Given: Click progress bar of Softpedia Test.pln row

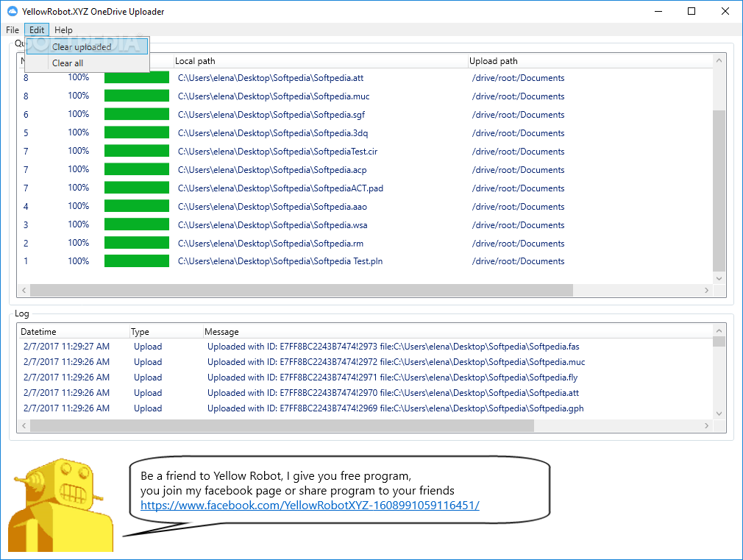Looking at the screenshot, I should tap(137, 260).
